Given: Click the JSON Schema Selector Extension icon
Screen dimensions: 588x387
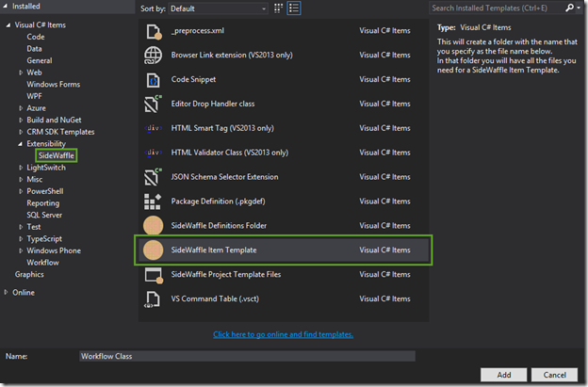Looking at the screenshot, I should tap(153, 177).
